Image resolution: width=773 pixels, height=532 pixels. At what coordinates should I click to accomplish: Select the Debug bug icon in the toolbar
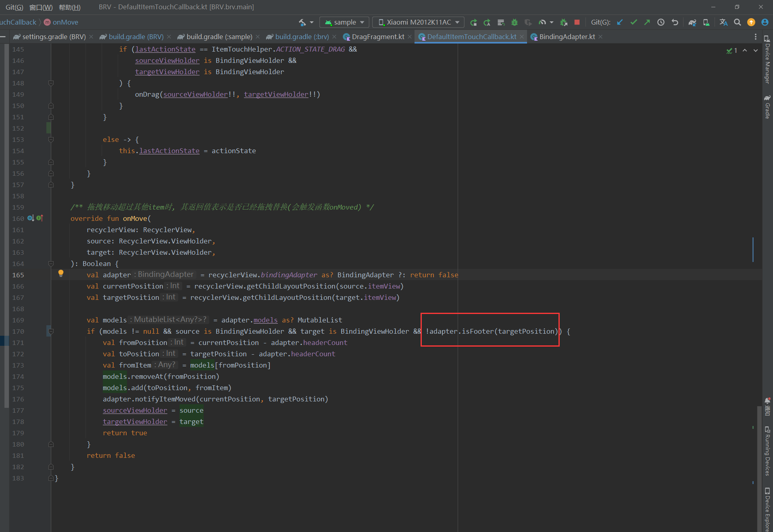[x=515, y=22]
